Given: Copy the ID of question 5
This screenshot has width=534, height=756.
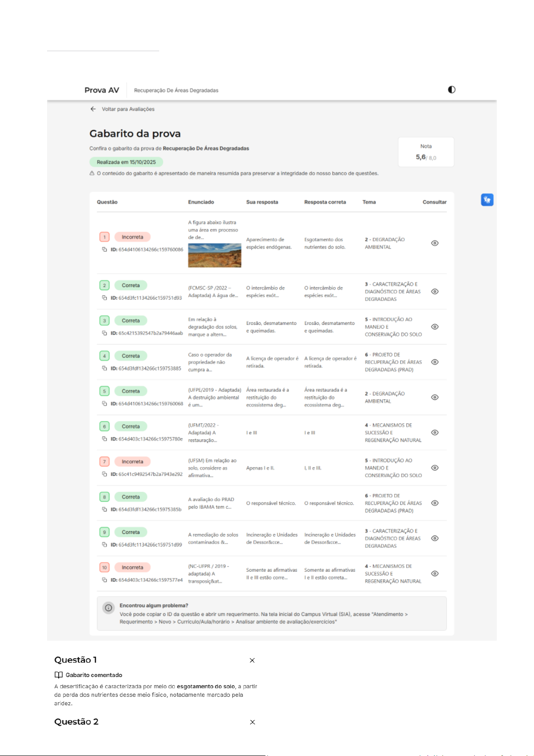Looking at the screenshot, I should click(x=104, y=404).
